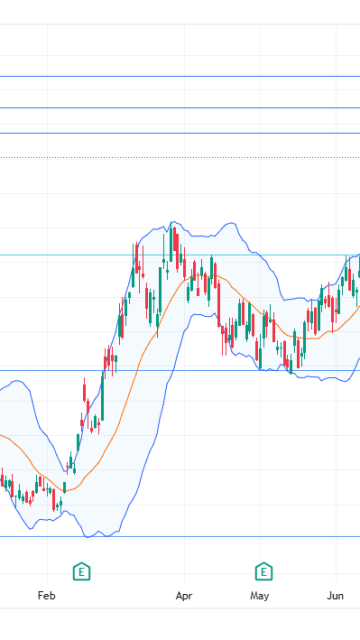
Task: Click the Apr label on time axis
Action: click(184, 596)
